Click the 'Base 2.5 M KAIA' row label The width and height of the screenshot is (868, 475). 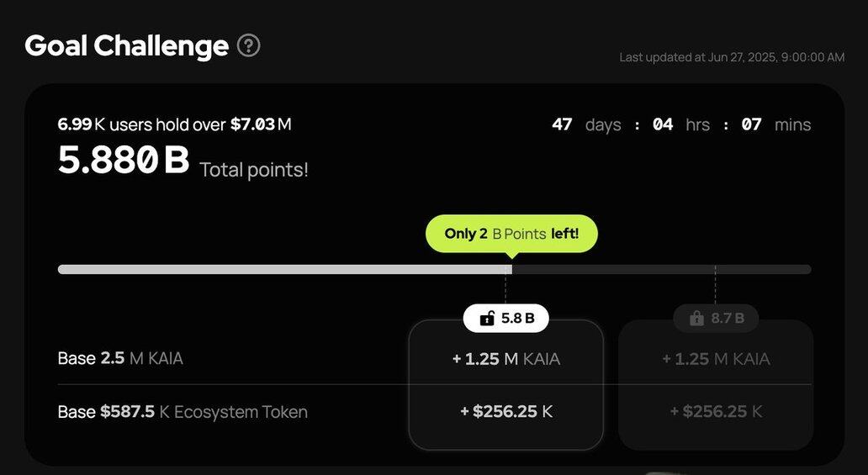coord(120,359)
